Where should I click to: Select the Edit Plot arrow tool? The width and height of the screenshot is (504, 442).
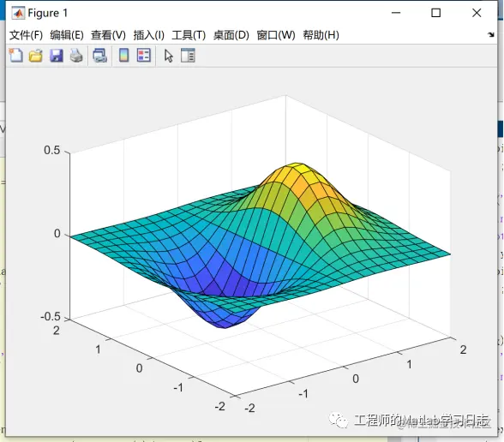coord(168,56)
